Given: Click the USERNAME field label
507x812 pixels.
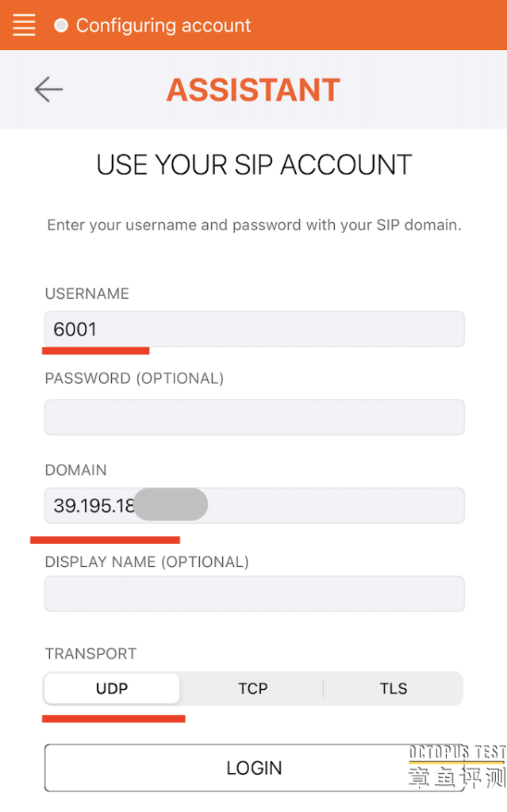Looking at the screenshot, I should point(87,293).
